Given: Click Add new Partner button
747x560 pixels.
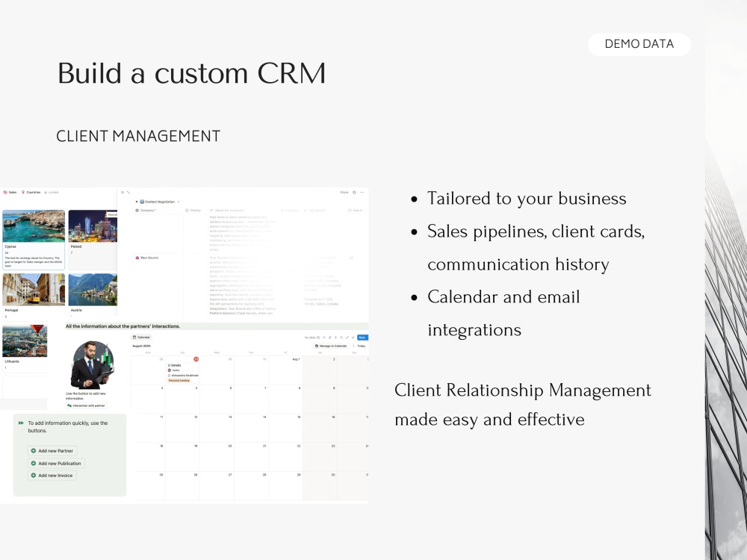Looking at the screenshot, I should point(52,450).
